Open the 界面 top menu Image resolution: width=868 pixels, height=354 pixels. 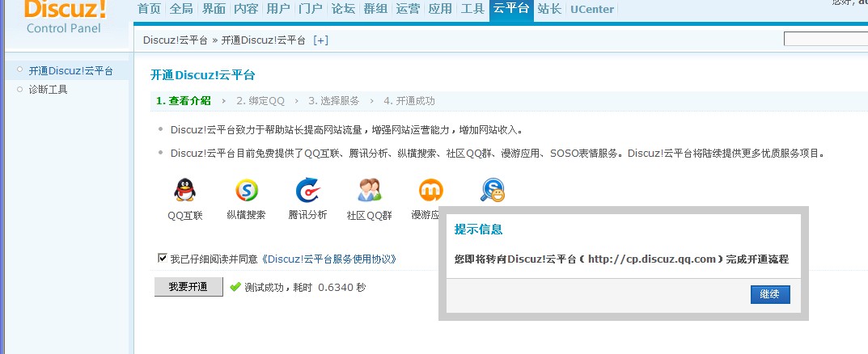pos(214,9)
